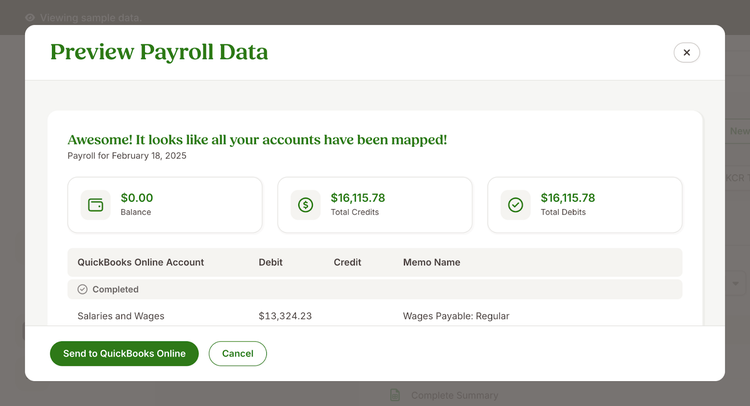Click the QuickBooks Online Account column header
750x406 pixels.
tap(141, 262)
